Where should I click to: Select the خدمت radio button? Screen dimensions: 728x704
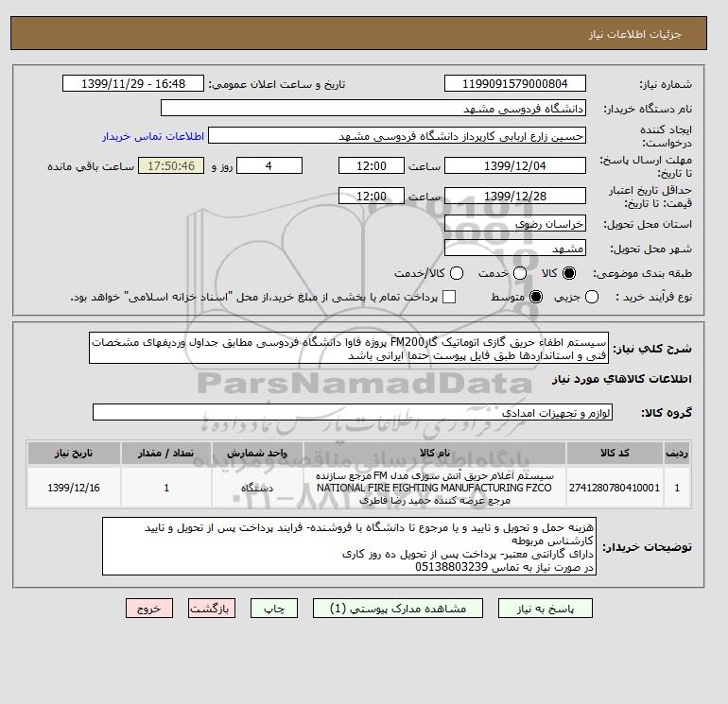pyautogui.click(x=520, y=273)
